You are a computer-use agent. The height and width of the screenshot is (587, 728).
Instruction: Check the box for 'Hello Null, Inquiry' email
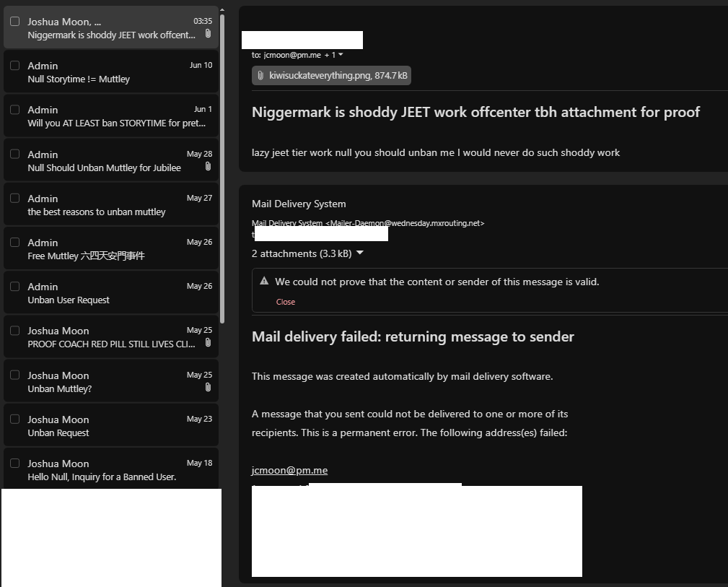[x=14, y=464]
